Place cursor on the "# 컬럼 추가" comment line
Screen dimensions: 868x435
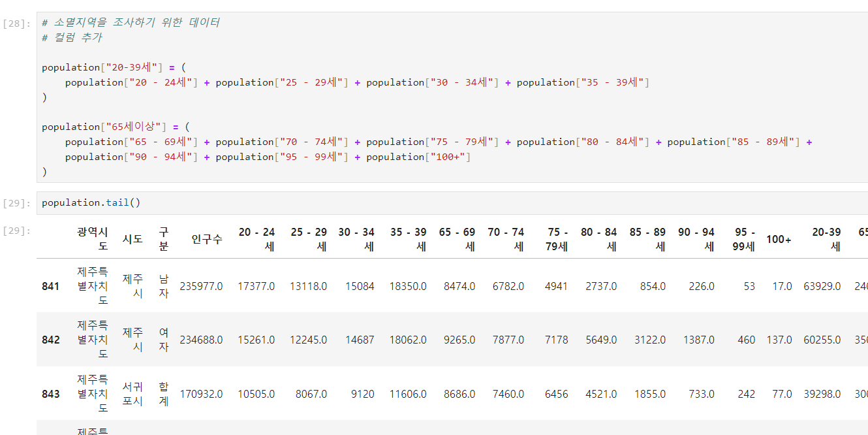72,37
